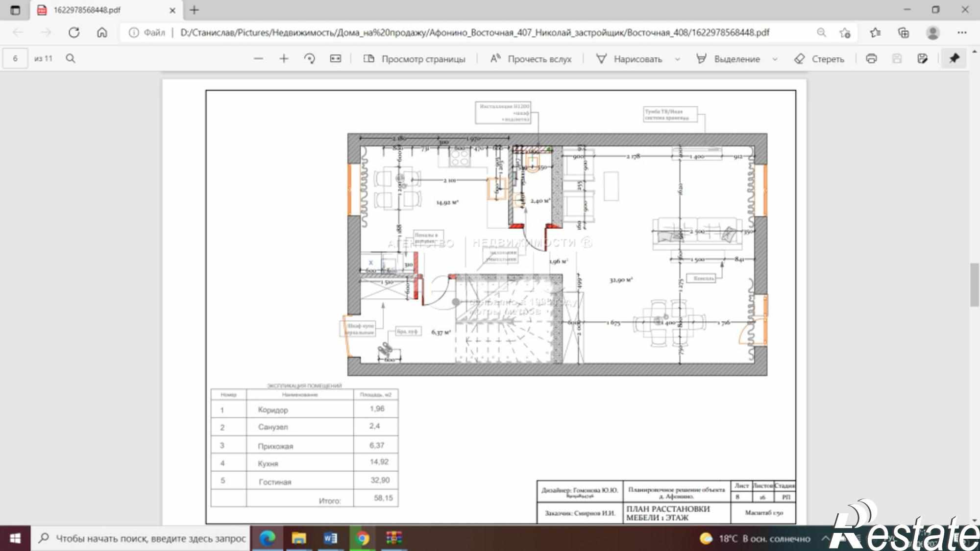
Task: Open the Windows Start menu
Action: (x=15, y=538)
